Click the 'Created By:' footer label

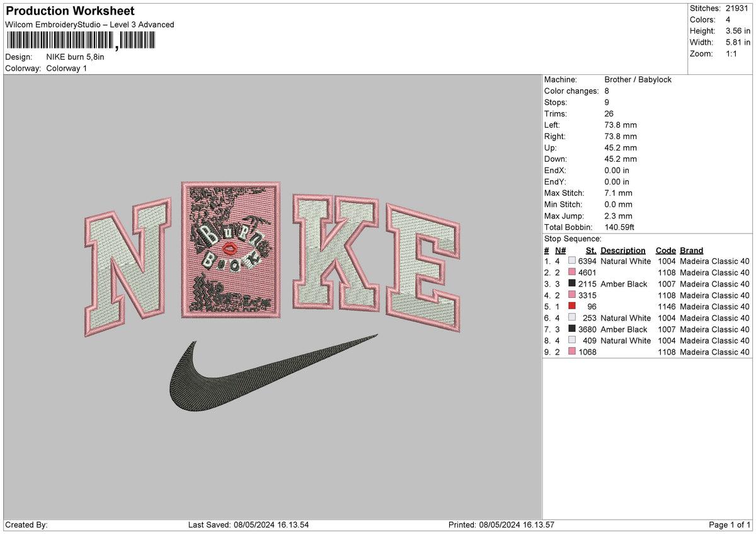[26, 525]
